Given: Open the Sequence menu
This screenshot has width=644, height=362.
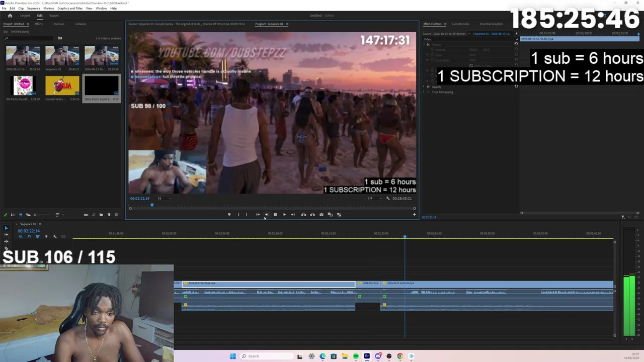Looking at the screenshot, I should tap(33, 9).
